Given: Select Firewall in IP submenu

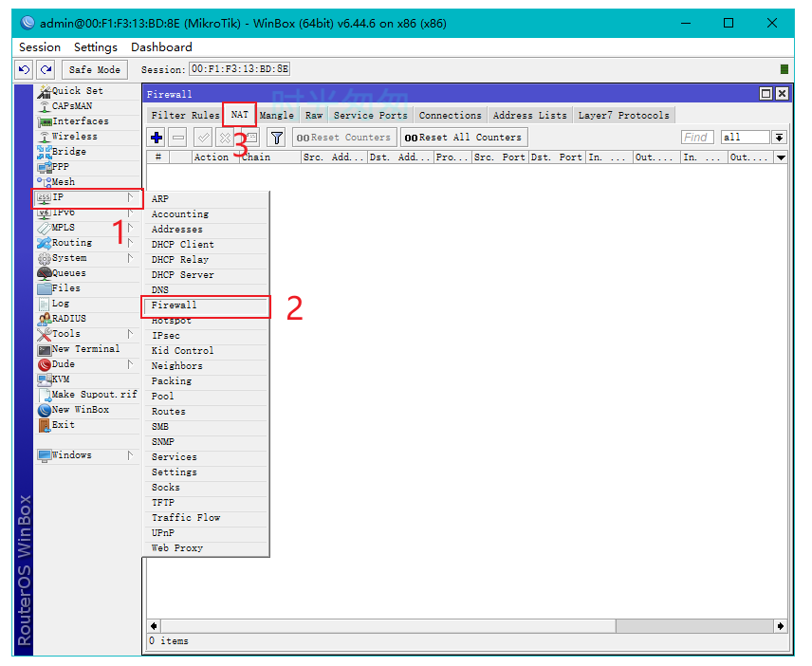Looking at the screenshot, I should pos(206,305).
